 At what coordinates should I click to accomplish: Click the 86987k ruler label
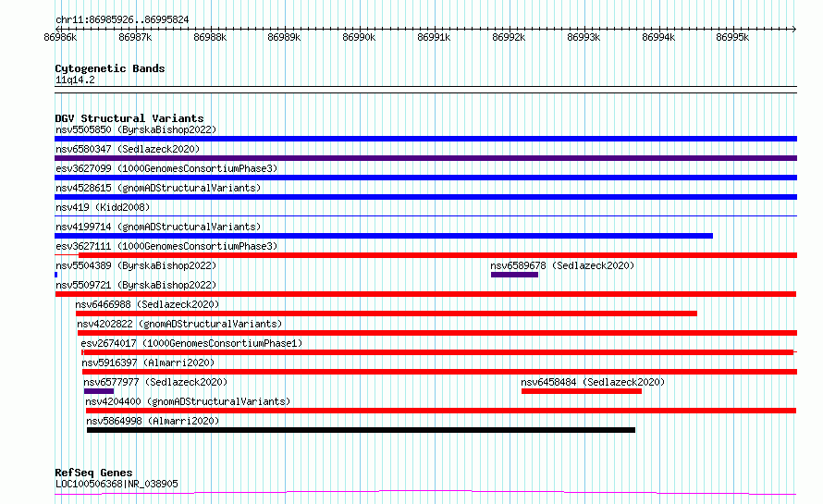[x=135, y=37]
